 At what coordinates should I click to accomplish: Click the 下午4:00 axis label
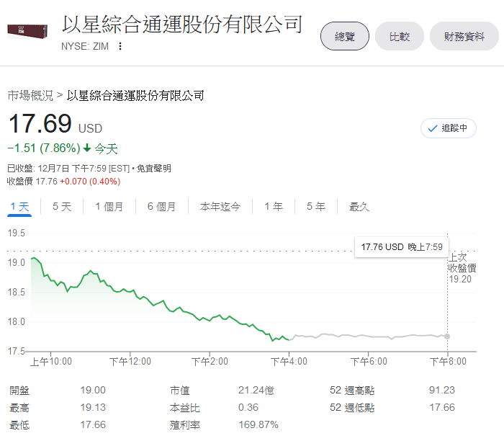click(x=289, y=362)
